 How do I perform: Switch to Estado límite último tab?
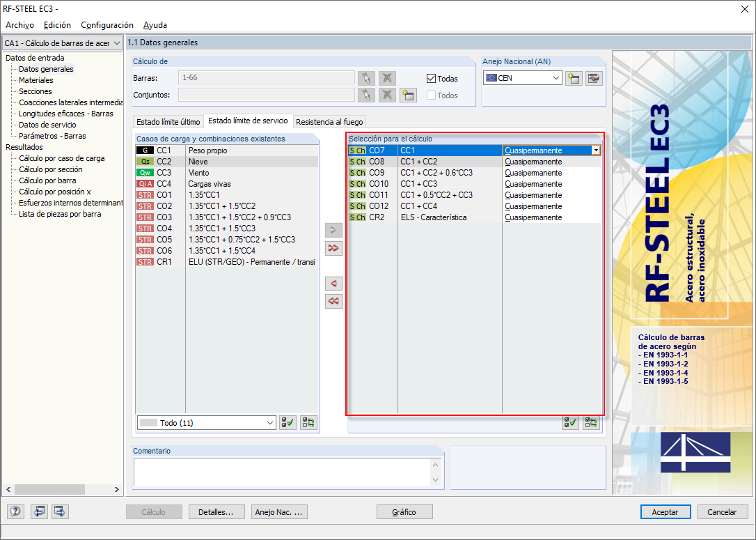[168, 122]
